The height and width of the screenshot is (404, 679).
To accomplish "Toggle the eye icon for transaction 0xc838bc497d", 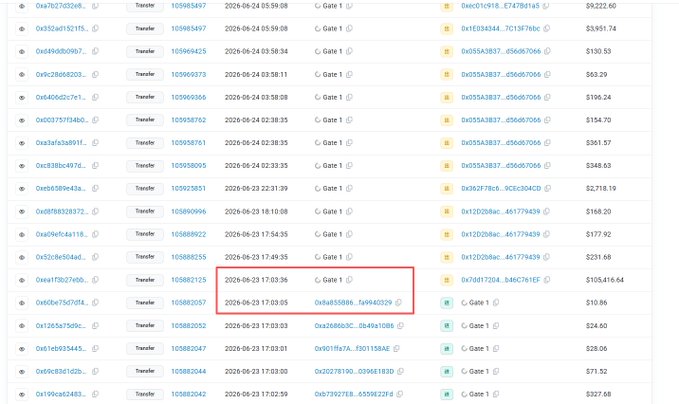I will pyautogui.click(x=22, y=166).
